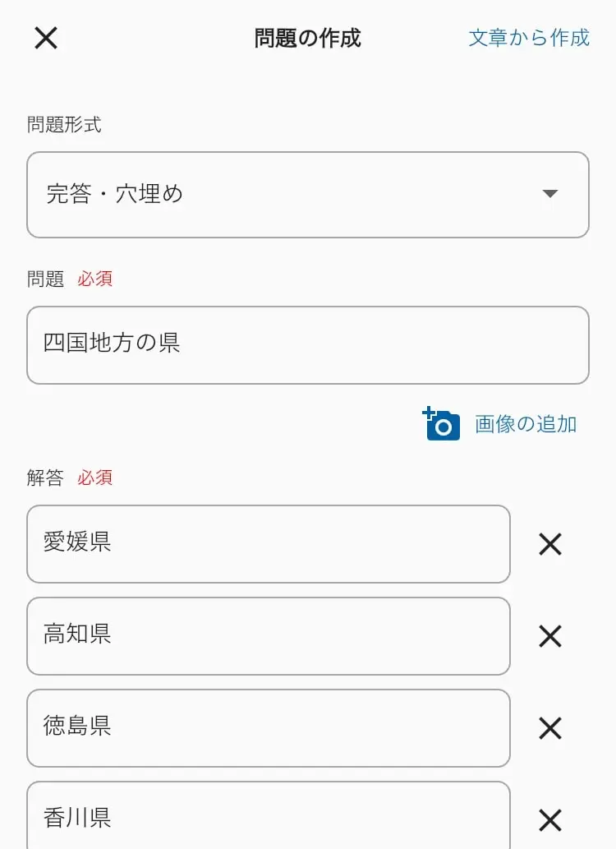The image size is (616, 849).
Task: Select the 完答・穴埋め format combo box
Action: (307, 195)
